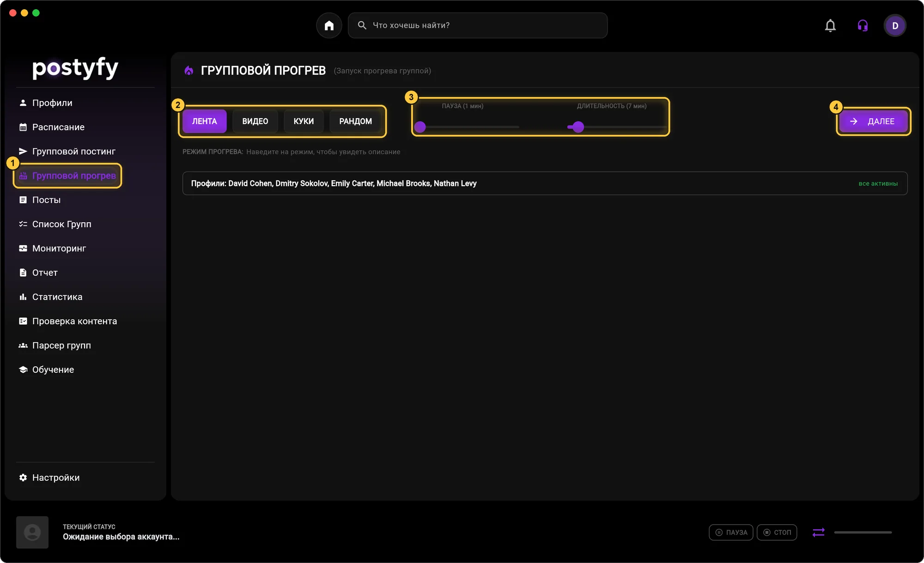Image resolution: width=924 pixels, height=563 pixels.
Task: Click the status bar progress slider
Action: tap(863, 533)
